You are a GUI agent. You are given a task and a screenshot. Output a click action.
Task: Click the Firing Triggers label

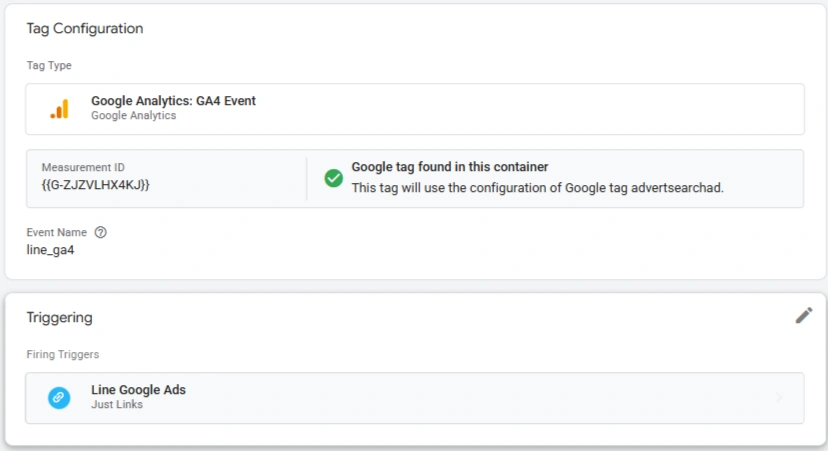pyautogui.click(x=63, y=354)
